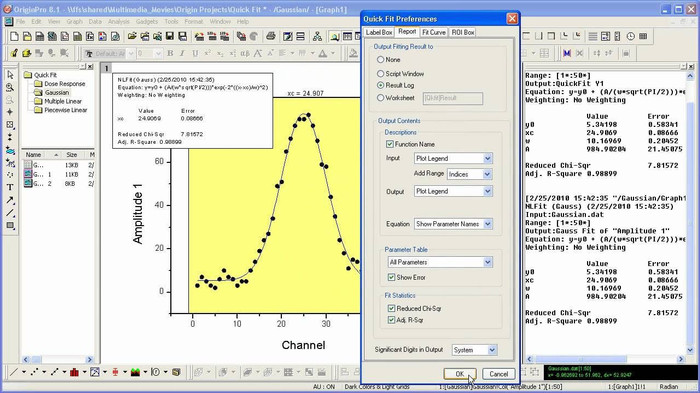The image size is (700, 393).
Task: Choose the Worksheet output radio button
Action: point(380,97)
